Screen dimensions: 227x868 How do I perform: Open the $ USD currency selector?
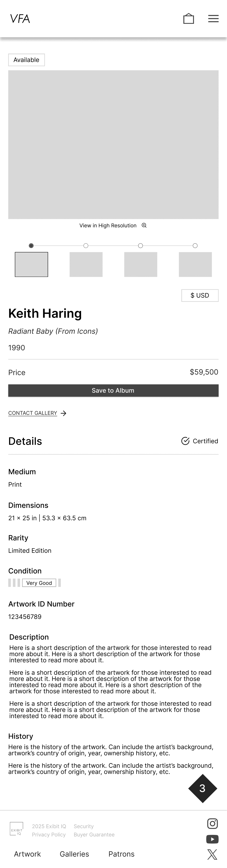tap(200, 295)
